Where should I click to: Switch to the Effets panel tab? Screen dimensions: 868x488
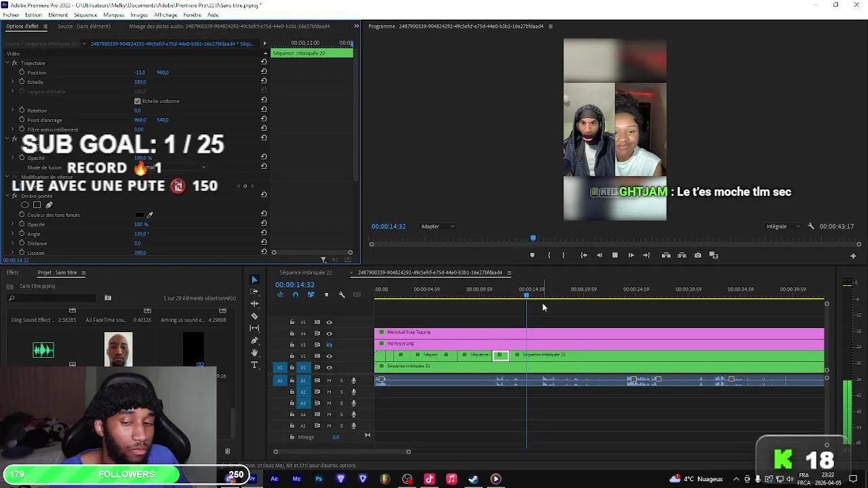pyautogui.click(x=12, y=272)
